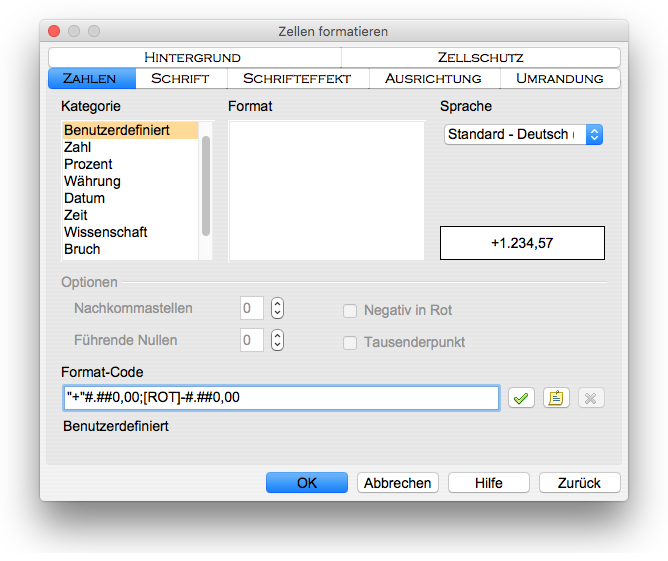The width and height of the screenshot is (668, 561).
Task: Click the +1.234,57 preview box
Action: click(522, 243)
